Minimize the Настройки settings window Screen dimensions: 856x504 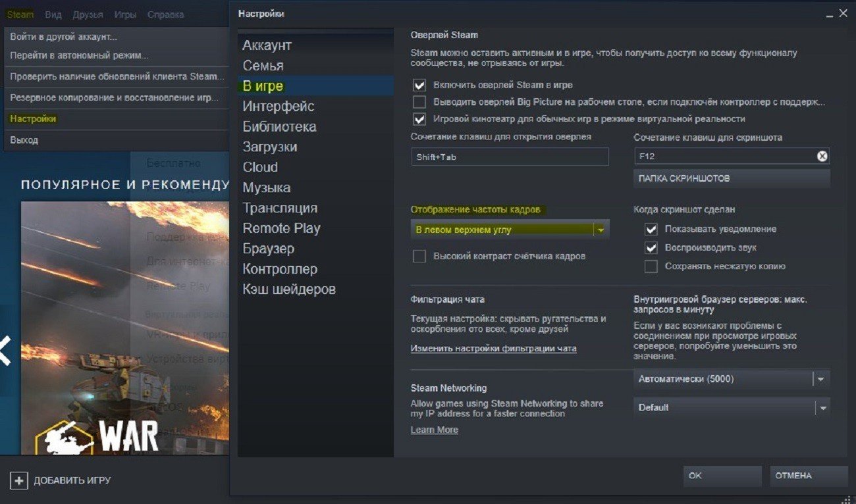(x=828, y=13)
